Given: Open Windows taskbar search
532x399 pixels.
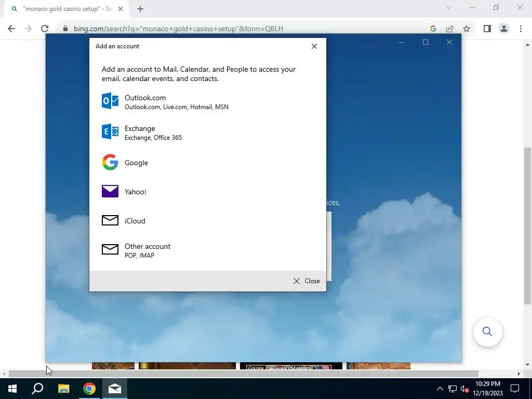Looking at the screenshot, I should (37, 389).
